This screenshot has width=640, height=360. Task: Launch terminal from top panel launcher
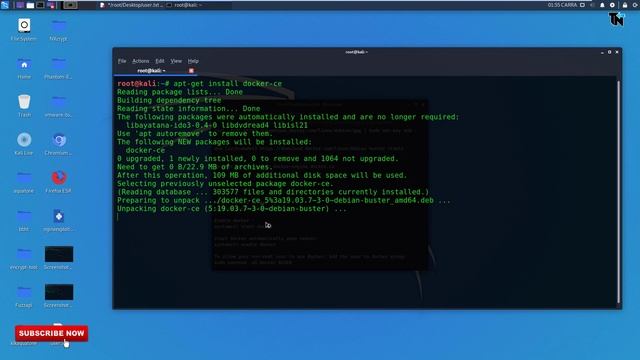click(x=40, y=5)
